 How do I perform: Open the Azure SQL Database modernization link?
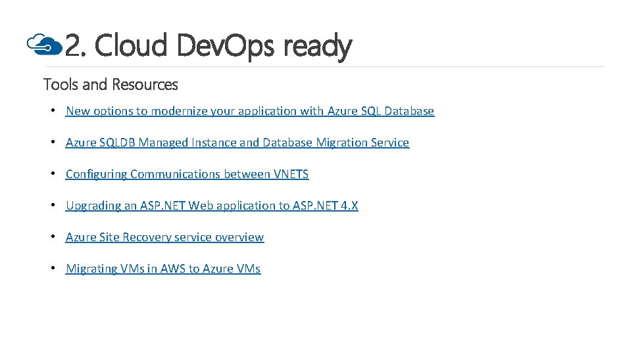tap(250, 111)
